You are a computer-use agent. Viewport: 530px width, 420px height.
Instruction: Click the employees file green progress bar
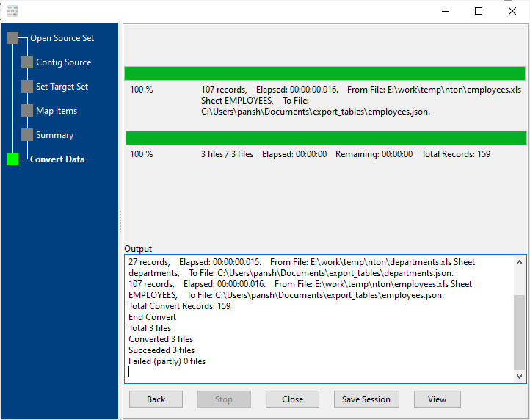[324, 73]
